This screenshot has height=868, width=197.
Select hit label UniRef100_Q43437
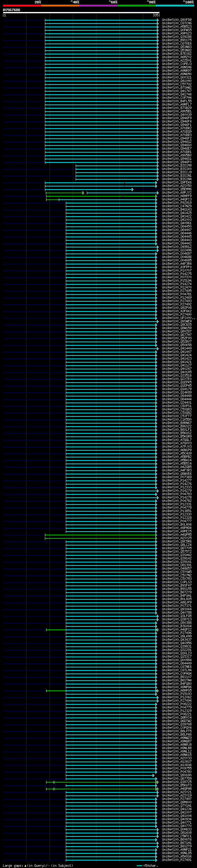[177, 640]
